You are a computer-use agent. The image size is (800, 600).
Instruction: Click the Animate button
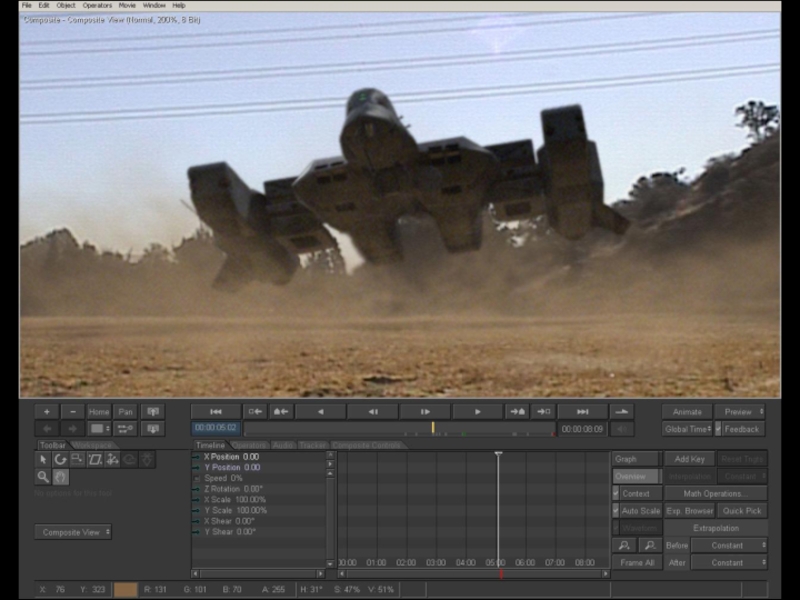click(x=687, y=412)
